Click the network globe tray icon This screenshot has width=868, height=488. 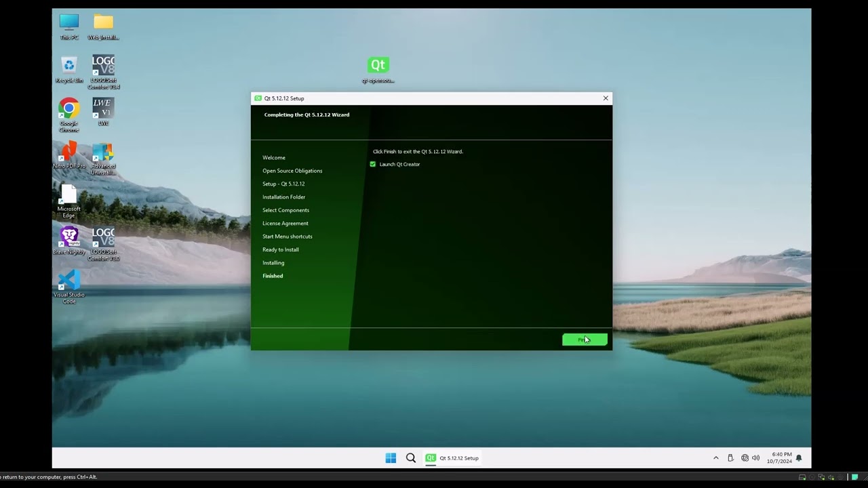[x=745, y=458]
